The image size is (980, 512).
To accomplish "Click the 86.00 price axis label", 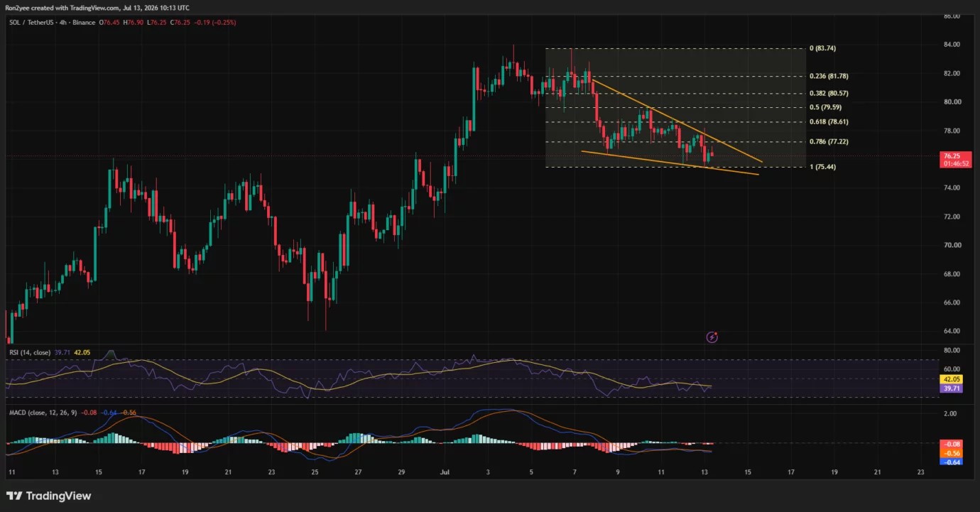I will click(x=951, y=16).
